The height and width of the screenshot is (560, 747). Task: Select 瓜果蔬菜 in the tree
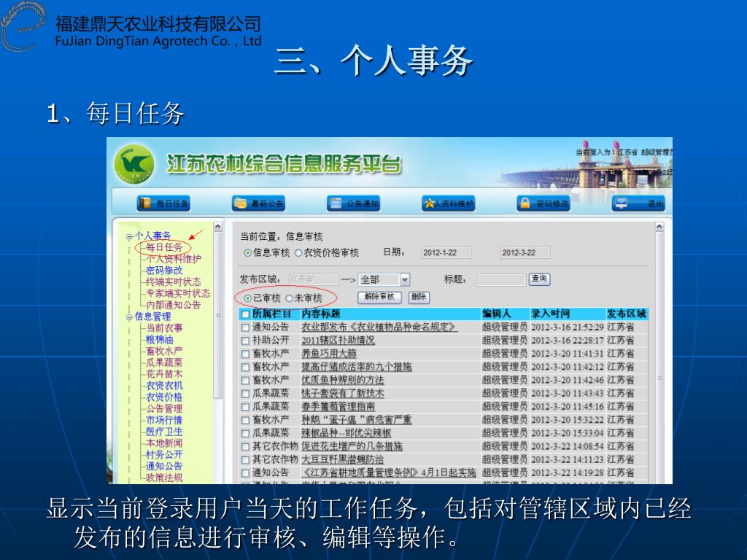point(164,362)
